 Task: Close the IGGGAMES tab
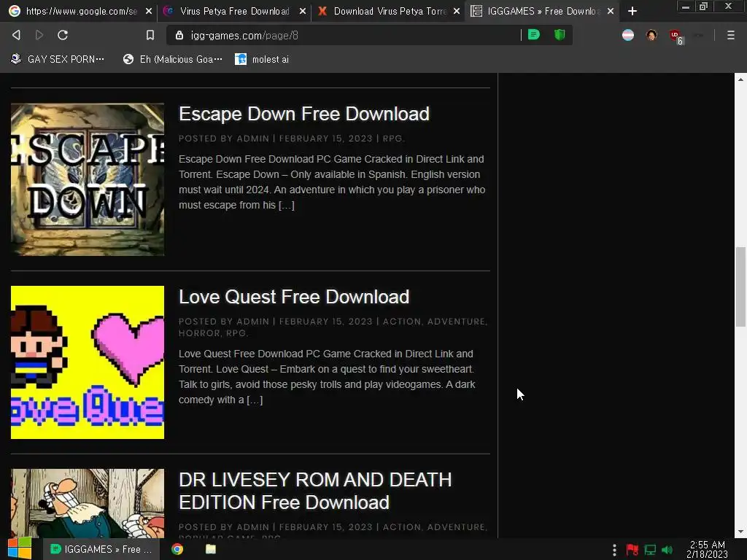611,11
